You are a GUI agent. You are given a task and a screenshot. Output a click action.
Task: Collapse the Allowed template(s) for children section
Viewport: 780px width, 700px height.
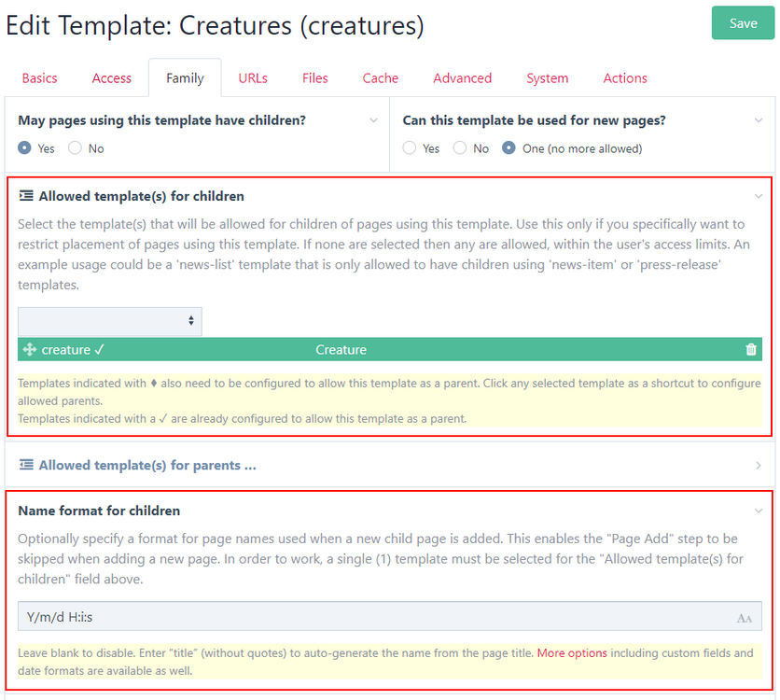[x=758, y=196]
